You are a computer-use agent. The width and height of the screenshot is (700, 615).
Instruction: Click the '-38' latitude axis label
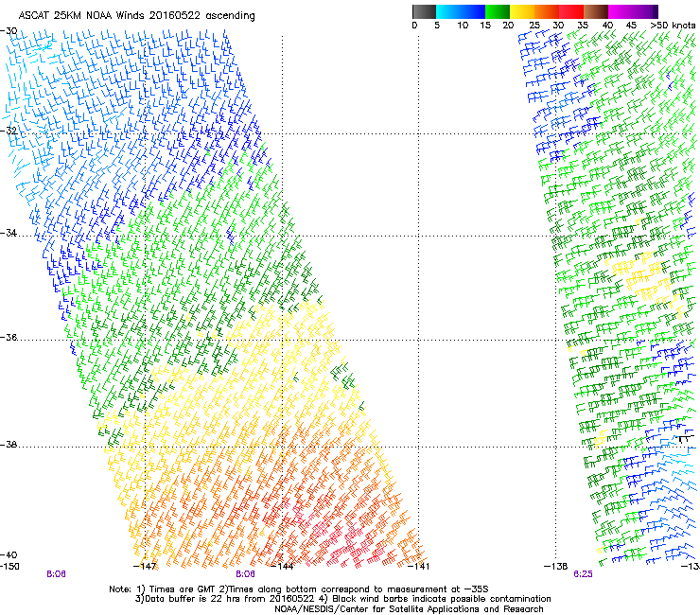pyautogui.click(x=9, y=445)
